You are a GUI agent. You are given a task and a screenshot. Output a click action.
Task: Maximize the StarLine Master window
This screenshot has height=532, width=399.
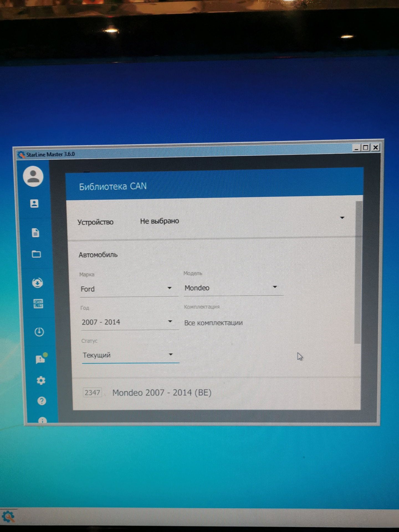point(366,148)
